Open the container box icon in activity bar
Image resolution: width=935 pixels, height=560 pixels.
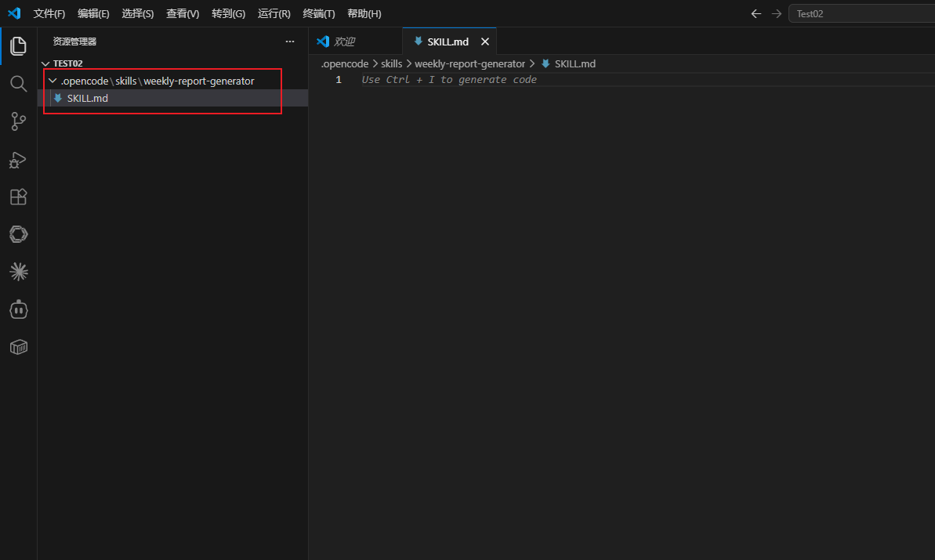19,347
